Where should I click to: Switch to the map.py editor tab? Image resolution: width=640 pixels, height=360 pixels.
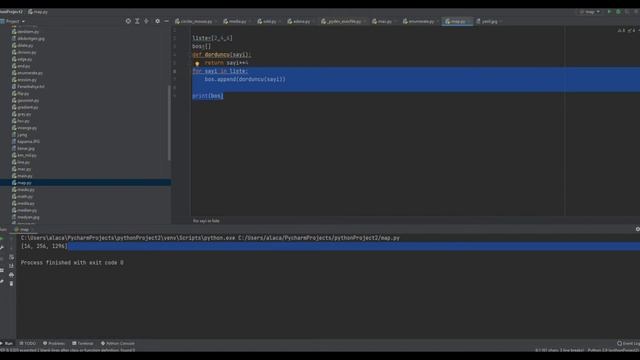tap(458, 21)
